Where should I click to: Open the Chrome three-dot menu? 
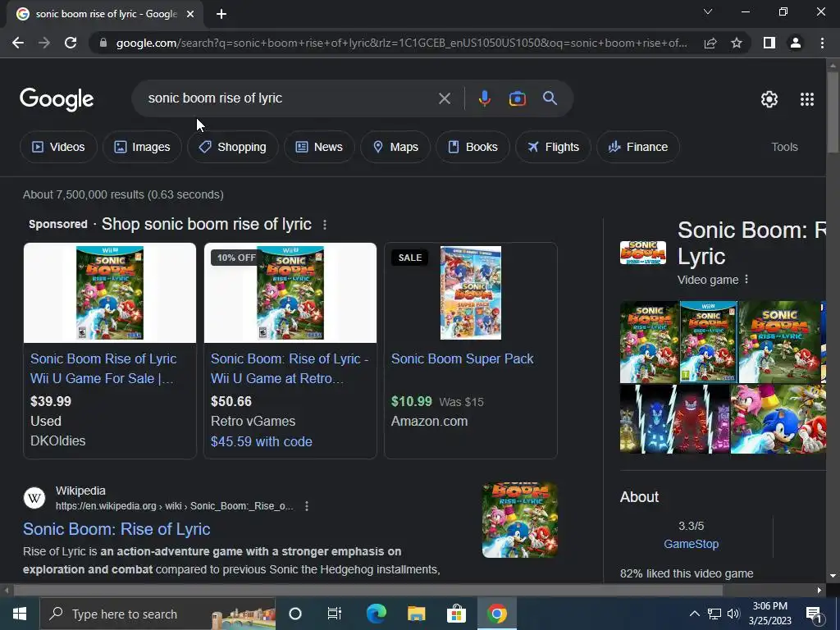point(822,43)
